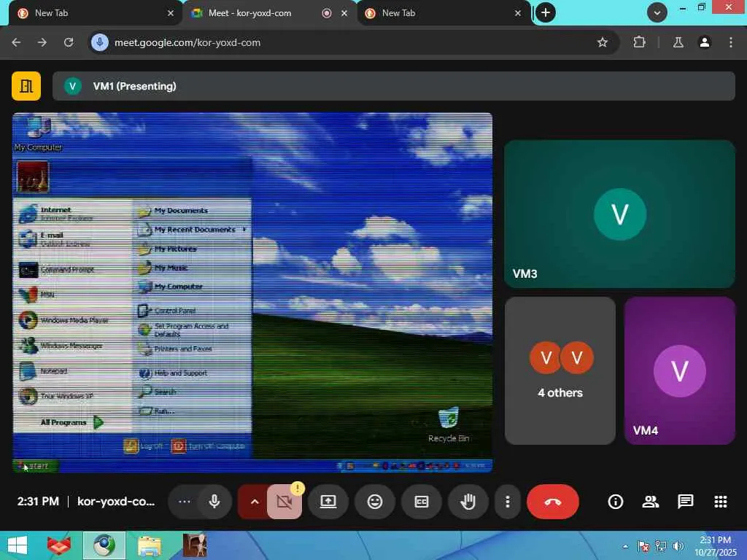The width and height of the screenshot is (747, 560).
Task: Open the Extensions puzzle icon
Action: click(x=639, y=42)
